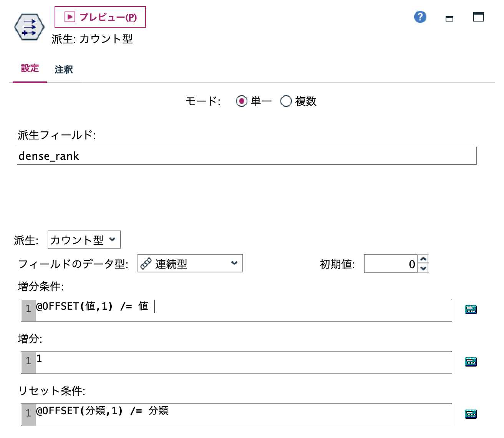Image resolution: width=504 pixels, height=438 pixels.
Task: Select the 単一 mode radio button
Action: click(x=241, y=101)
